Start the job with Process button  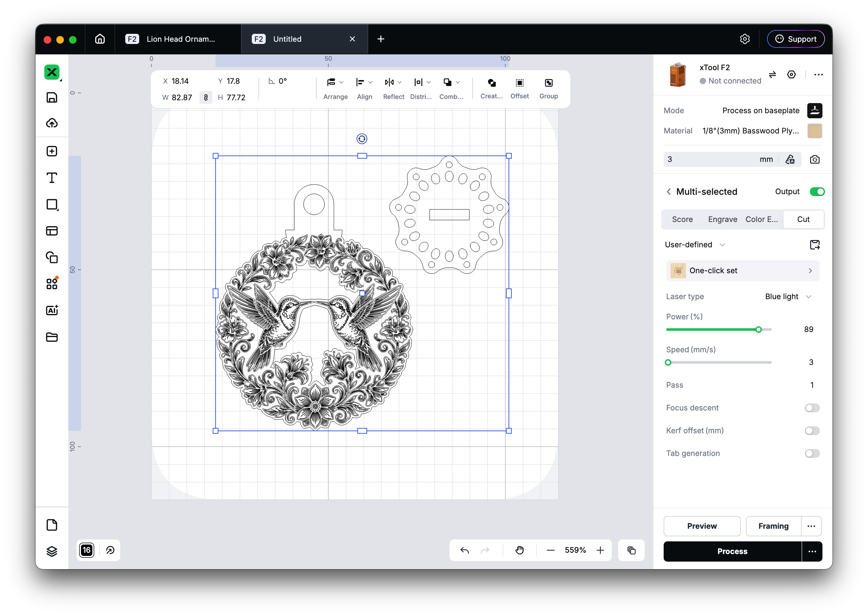click(x=732, y=551)
